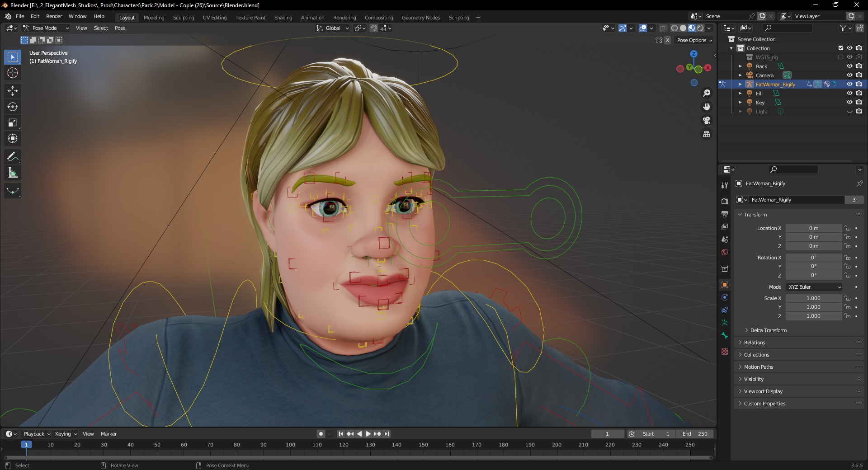Select the Move tool in toolbar
868x470 pixels.
click(x=13, y=91)
